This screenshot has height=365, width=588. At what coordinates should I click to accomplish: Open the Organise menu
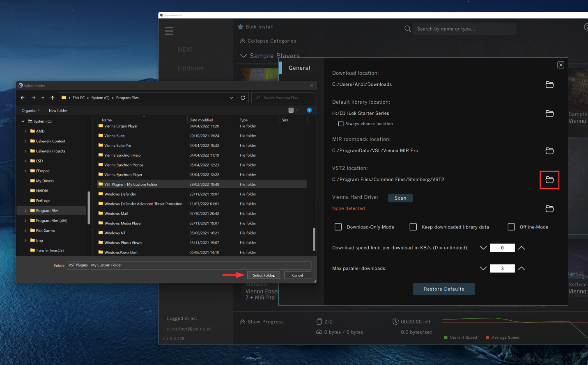(x=30, y=110)
